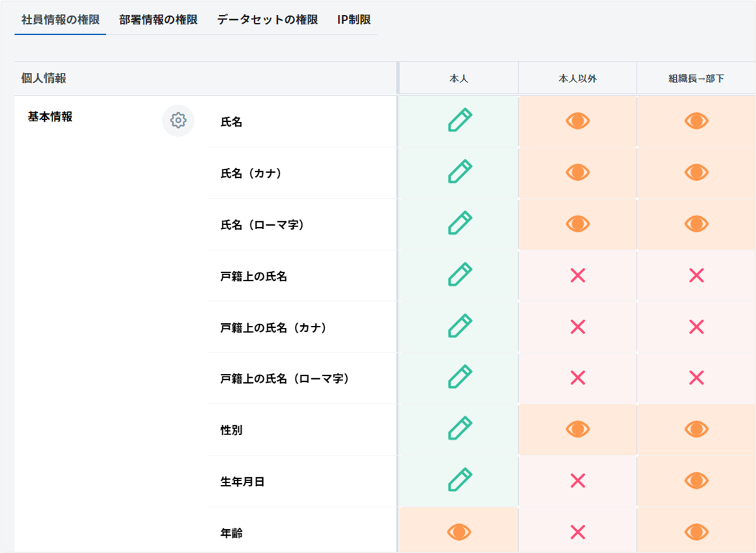756x553 pixels.
Task: Toggle the eye icon for 氏名（ローマ字） under 組織長→部下
Action: [x=696, y=224]
